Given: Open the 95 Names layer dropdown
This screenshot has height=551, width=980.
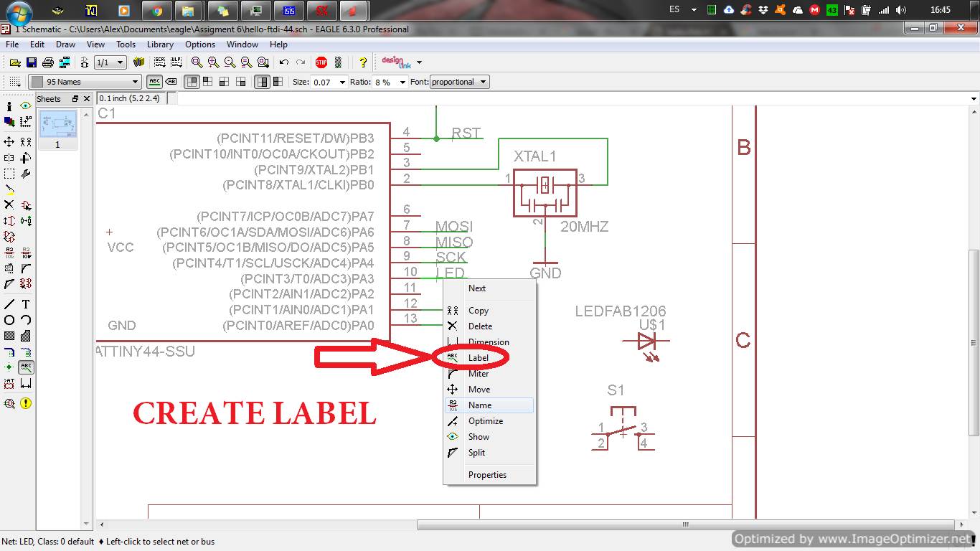Looking at the screenshot, I should (x=85, y=82).
